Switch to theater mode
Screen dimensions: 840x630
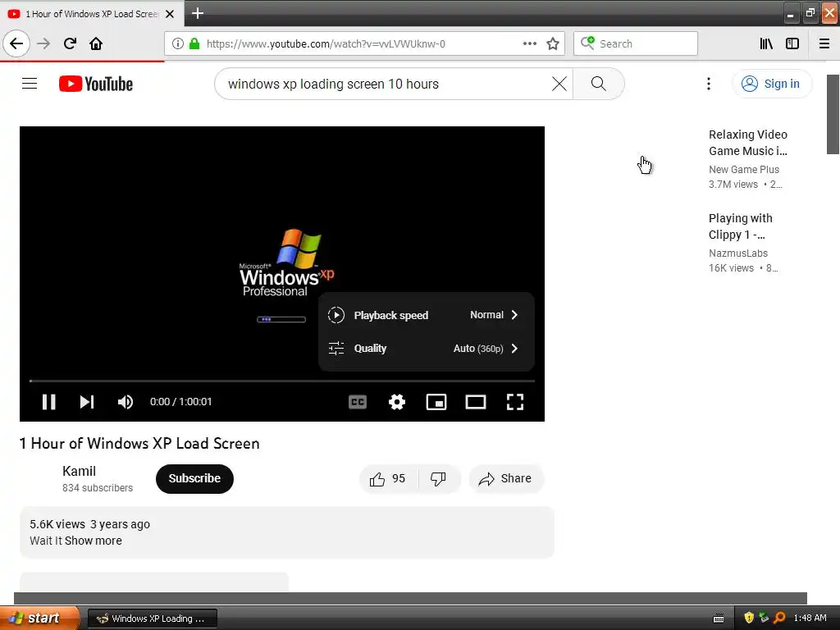coord(476,402)
